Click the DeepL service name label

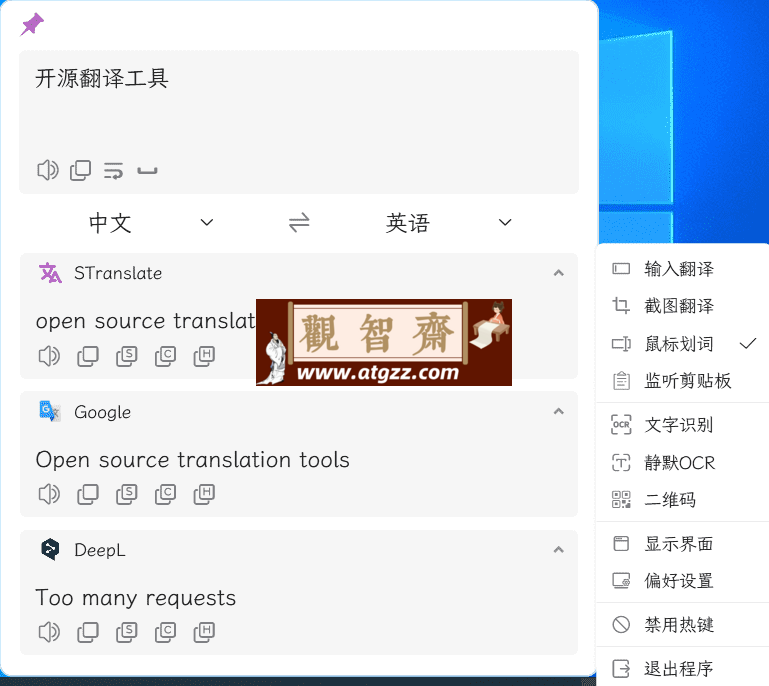pyautogui.click(x=100, y=550)
